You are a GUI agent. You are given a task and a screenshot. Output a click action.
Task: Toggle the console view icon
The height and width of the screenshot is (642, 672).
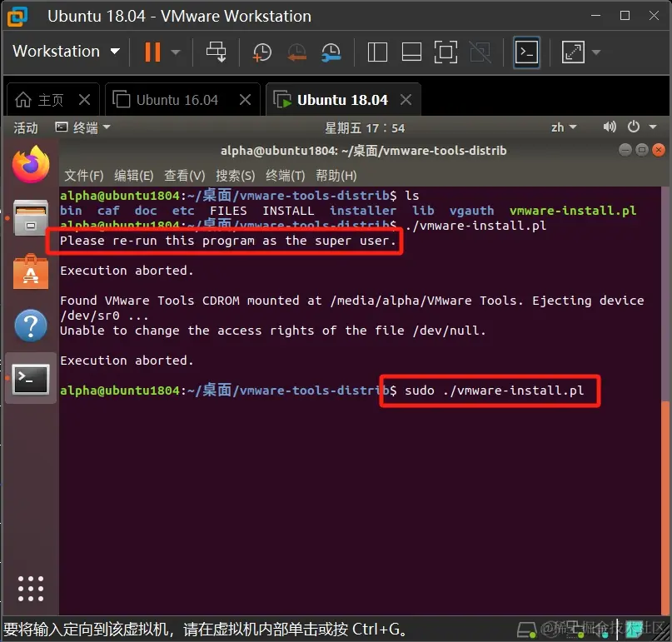click(x=526, y=52)
